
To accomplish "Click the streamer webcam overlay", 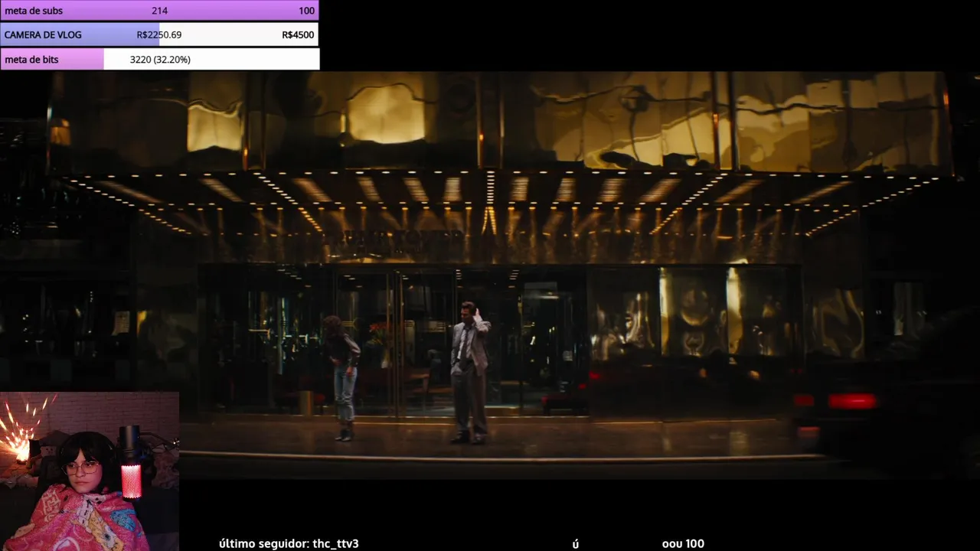I will tap(90, 471).
